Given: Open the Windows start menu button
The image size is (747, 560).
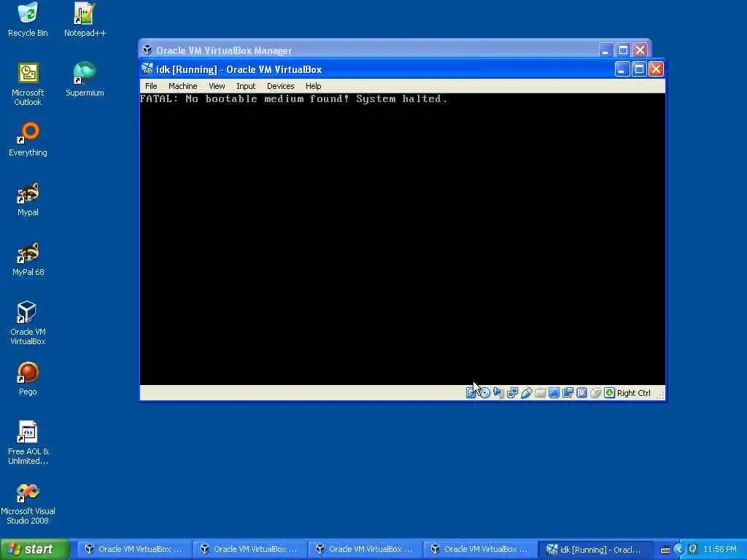Looking at the screenshot, I should coord(35,550).
